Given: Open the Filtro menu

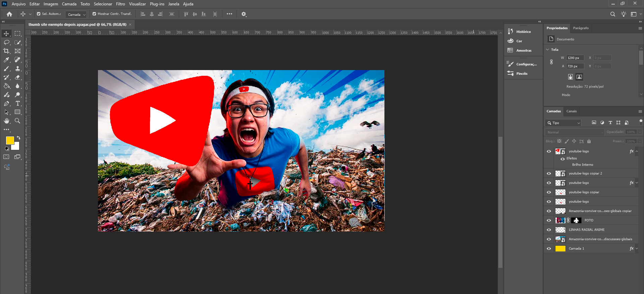Looking at the screenshot, I should [120, 4].
